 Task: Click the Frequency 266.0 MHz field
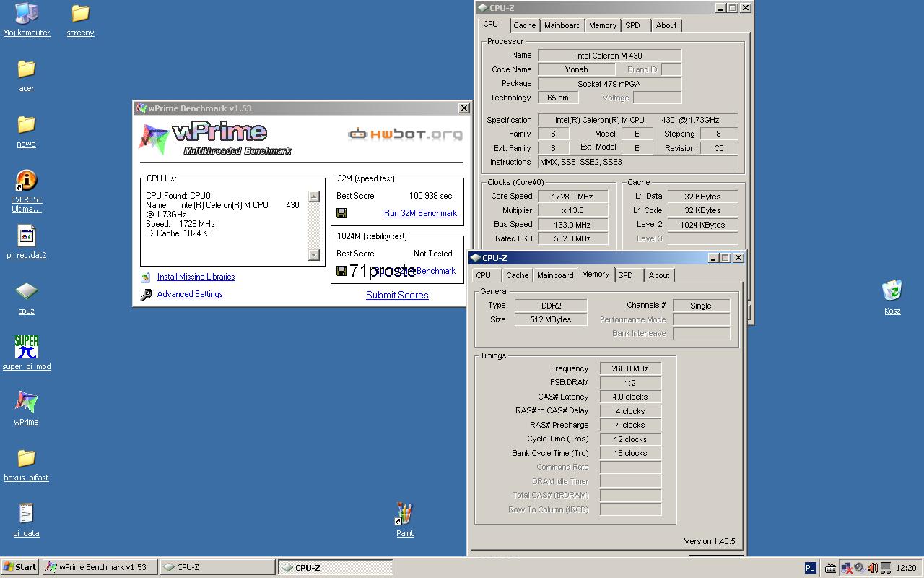(x=631, y=368)
